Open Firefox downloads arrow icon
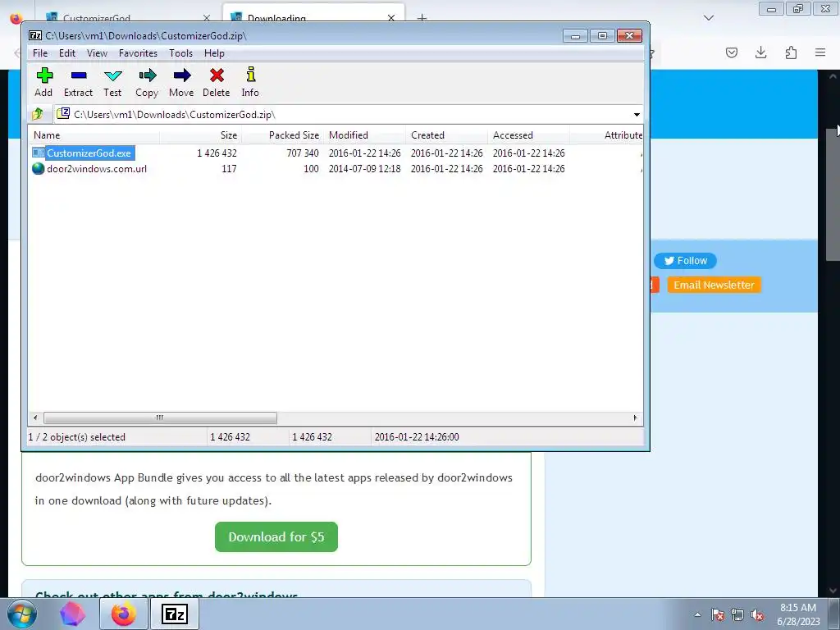The width and height of the screenshot is (840, 630). click(x=760, y=52)
